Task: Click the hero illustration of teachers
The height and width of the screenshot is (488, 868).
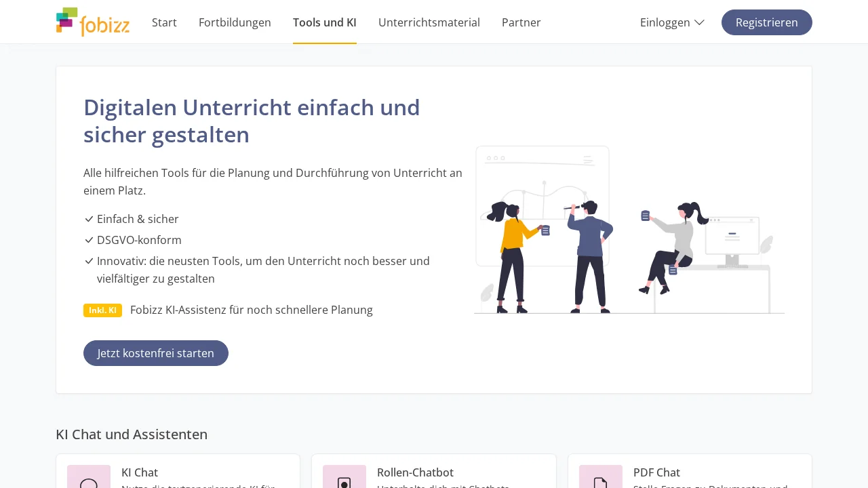Action: pos(629,230)
